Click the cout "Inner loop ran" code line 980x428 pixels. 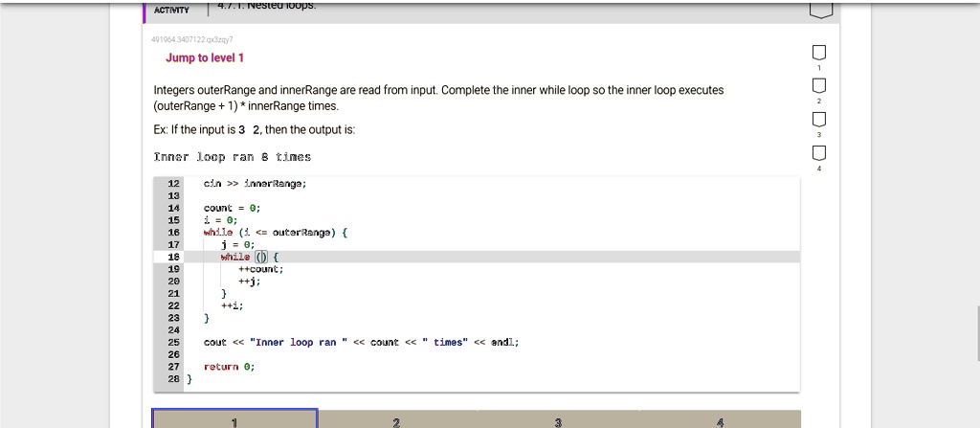pyautogui.click(x=361, y=342)
